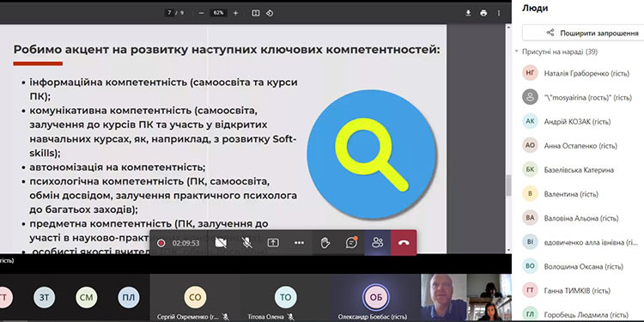Viewport: 644px width, 322px height.
Task: Click the ЗТ participant avatar tile
Action: click(44, 297)
